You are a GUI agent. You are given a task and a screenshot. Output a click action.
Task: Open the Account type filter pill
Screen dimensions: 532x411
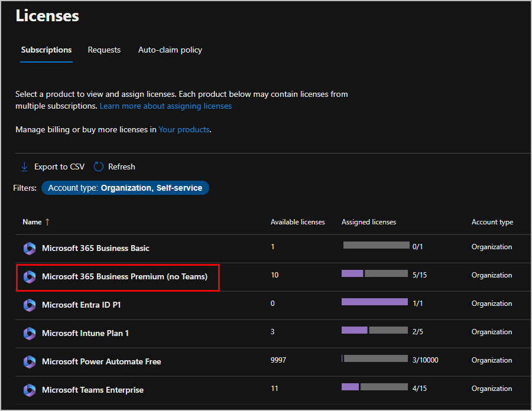tap(125, 188)
